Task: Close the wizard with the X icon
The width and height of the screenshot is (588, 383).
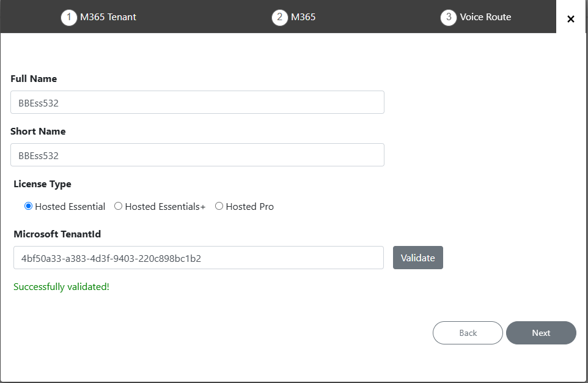Action: coord(571,19)
